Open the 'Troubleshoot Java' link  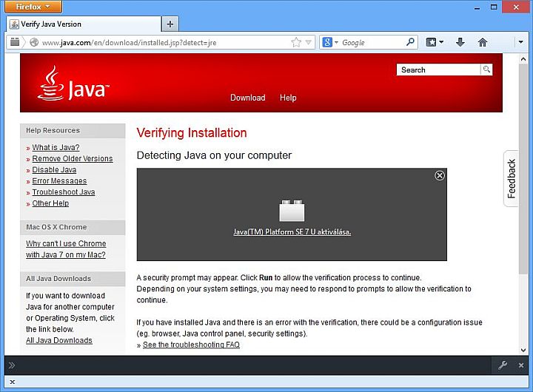point(64,192)
